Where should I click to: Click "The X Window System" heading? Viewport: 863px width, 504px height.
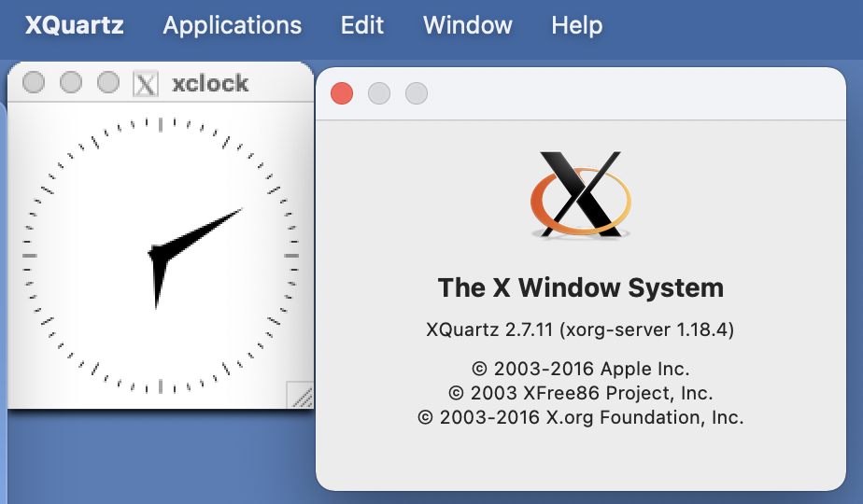click(581, 287)
